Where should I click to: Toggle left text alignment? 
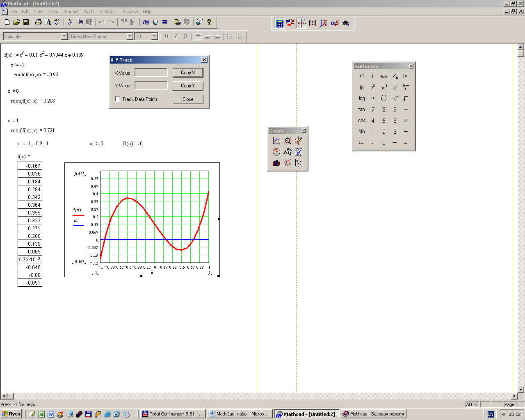point(198,37)
